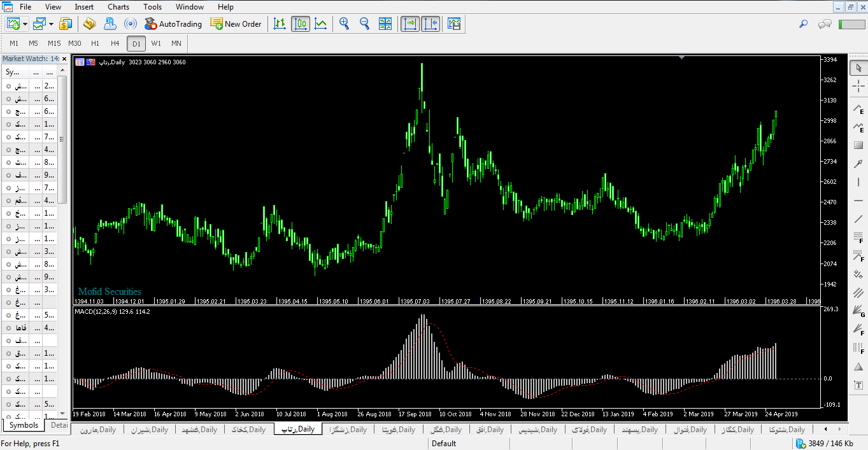
Task: Switch the chart to bar chart type
Action: click(280, 24)
